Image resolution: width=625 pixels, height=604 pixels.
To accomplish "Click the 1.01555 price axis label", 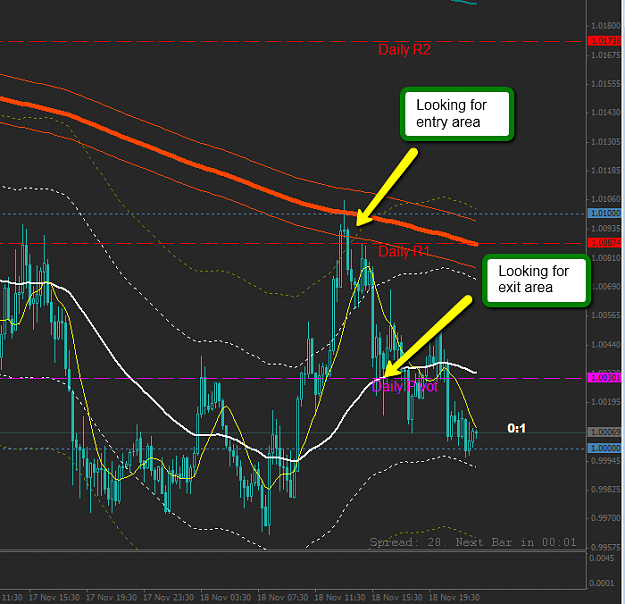I will [x=605, y=84].
